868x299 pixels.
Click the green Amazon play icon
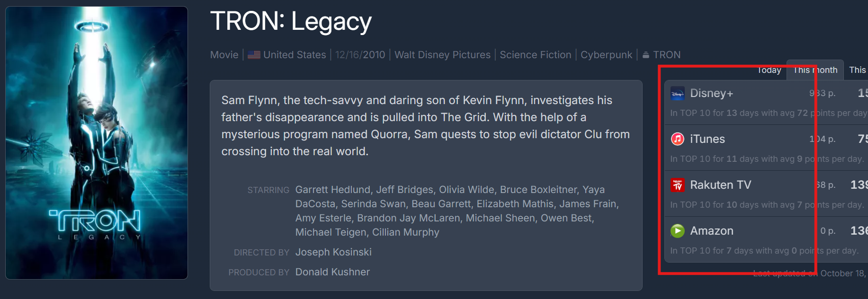coord(678,231)
